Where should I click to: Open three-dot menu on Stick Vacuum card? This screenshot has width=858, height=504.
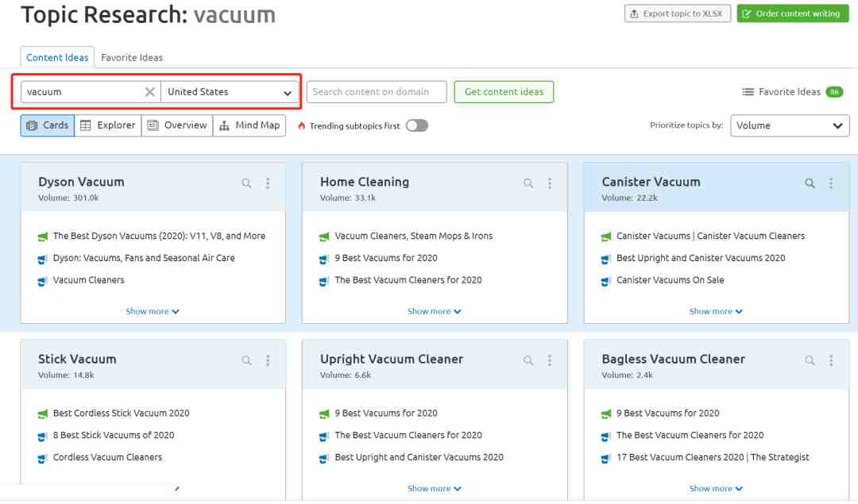tap(268, 360)
